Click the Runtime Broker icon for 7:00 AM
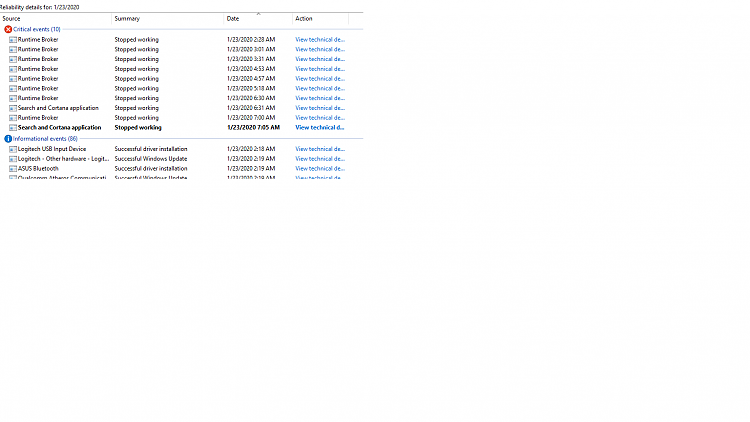The image size is (750, 422). (13, 118)
